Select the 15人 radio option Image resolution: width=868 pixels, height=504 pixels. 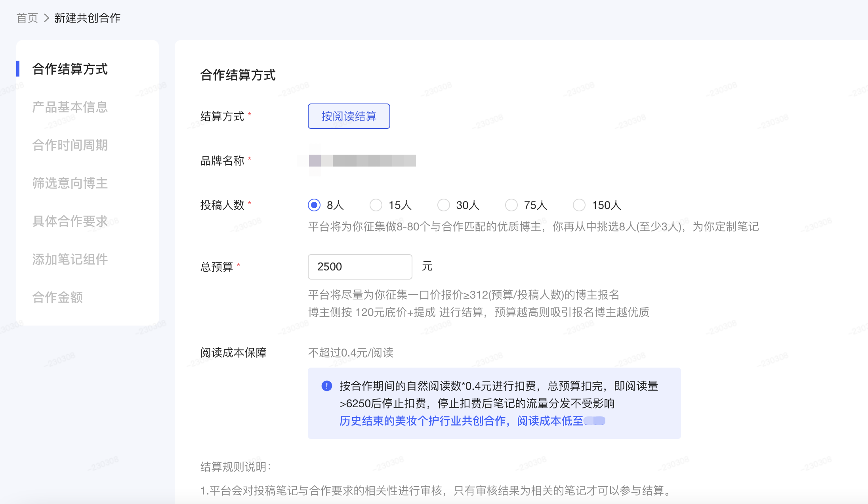[x=376, y=205]
